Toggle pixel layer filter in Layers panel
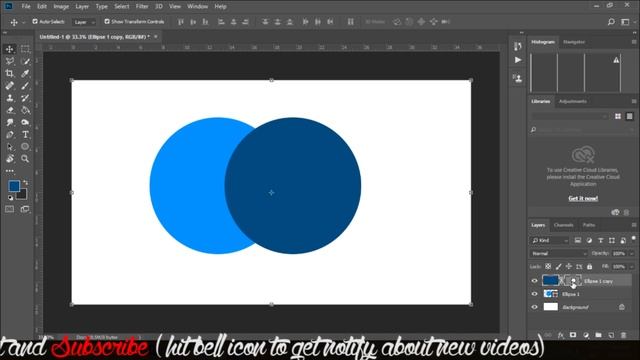640x360 pixels. pyautogui.click(x=578, y=240)
